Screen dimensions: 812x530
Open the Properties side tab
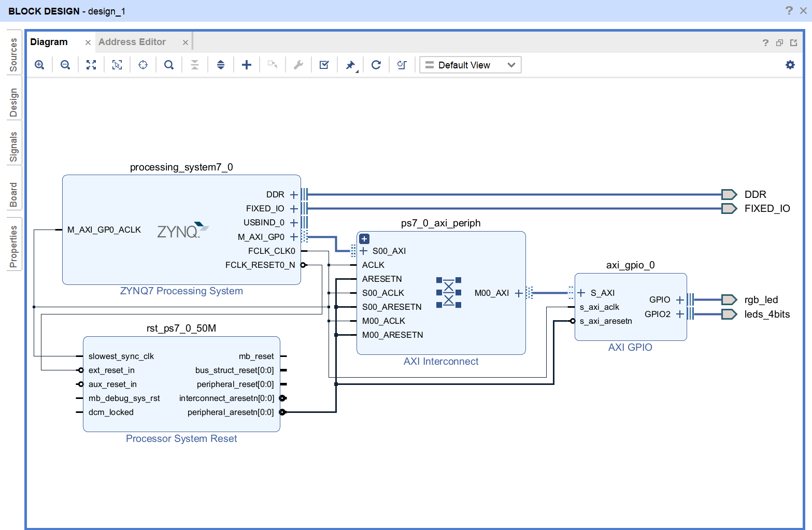pos(13,246)
